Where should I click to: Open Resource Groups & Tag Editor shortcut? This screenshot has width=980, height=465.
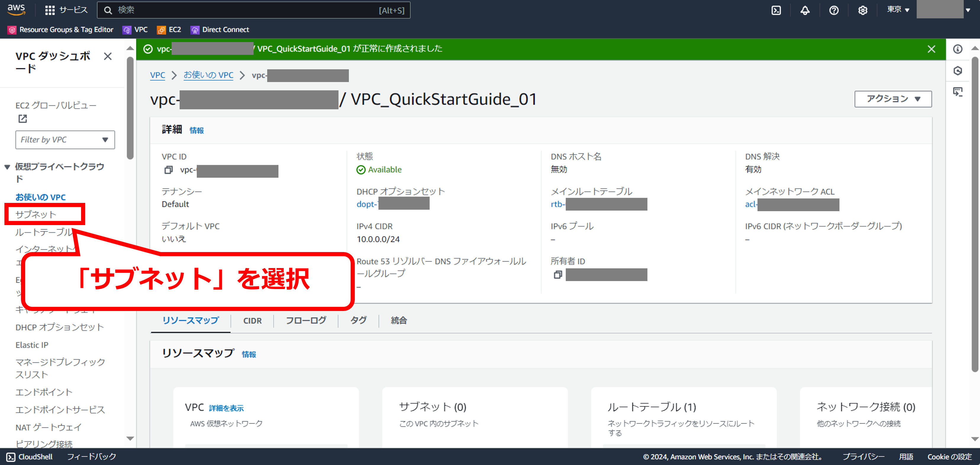click(x=61, y=30)
